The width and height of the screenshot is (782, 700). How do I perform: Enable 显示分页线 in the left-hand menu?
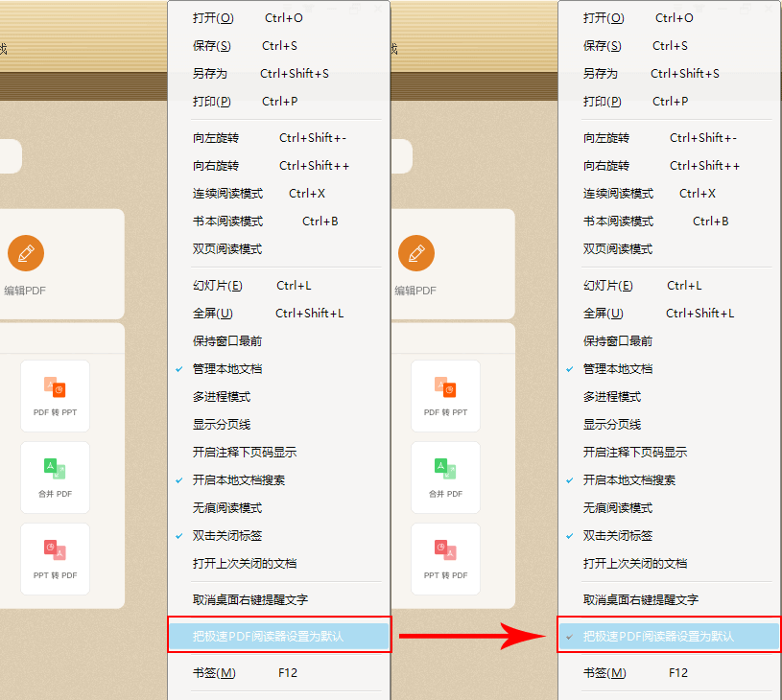pos(279,425)
